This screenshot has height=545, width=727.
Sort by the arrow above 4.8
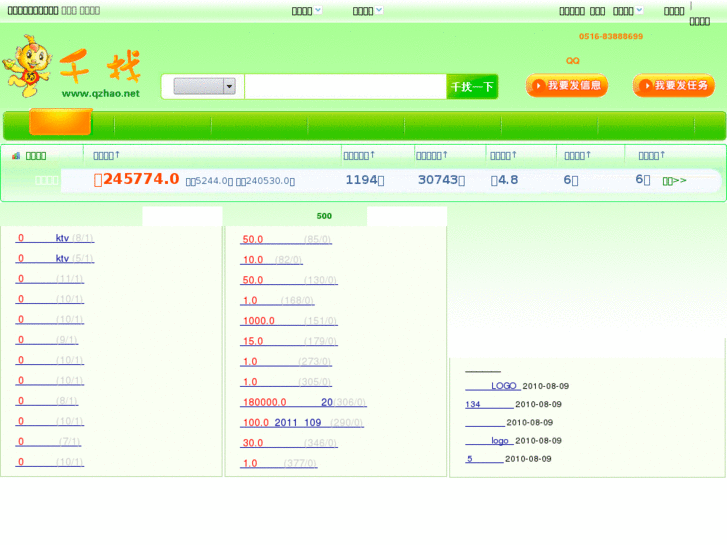point(514,154)
